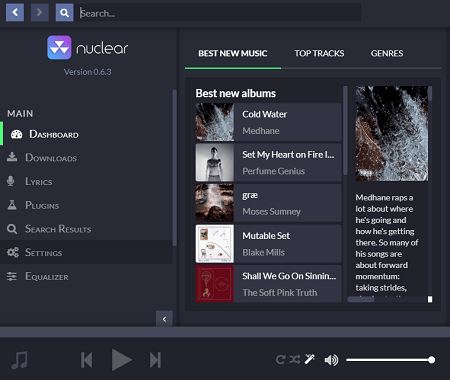
Task: Click The Soft Pink Truth album thumbnail
Action: click(215, 284)
